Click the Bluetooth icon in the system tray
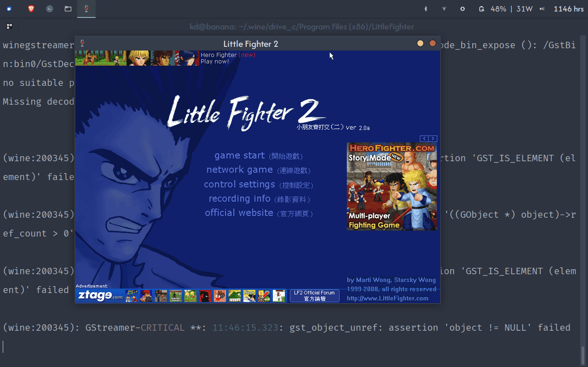The height and width of the screenshot is (367, 588). (x=425, y=9)
